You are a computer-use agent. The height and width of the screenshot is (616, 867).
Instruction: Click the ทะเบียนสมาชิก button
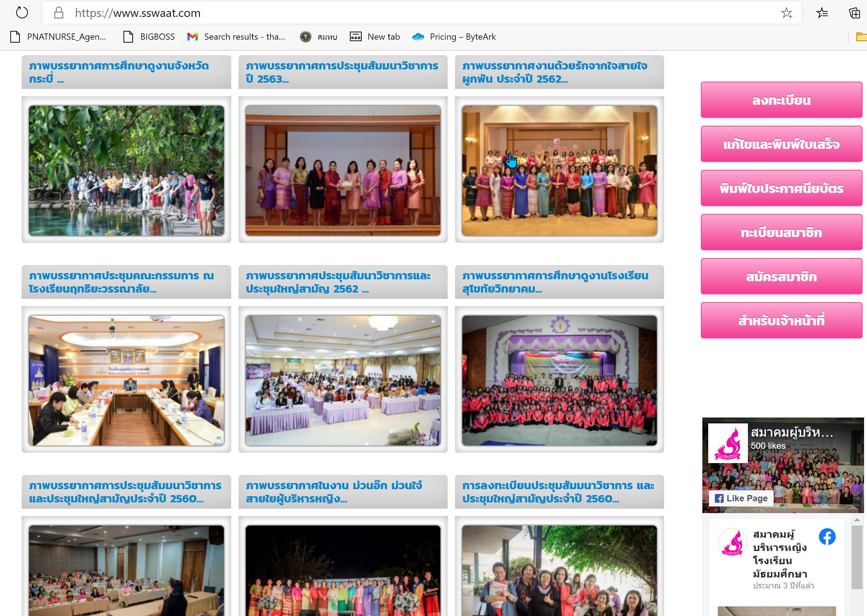(x=781, y=233)
